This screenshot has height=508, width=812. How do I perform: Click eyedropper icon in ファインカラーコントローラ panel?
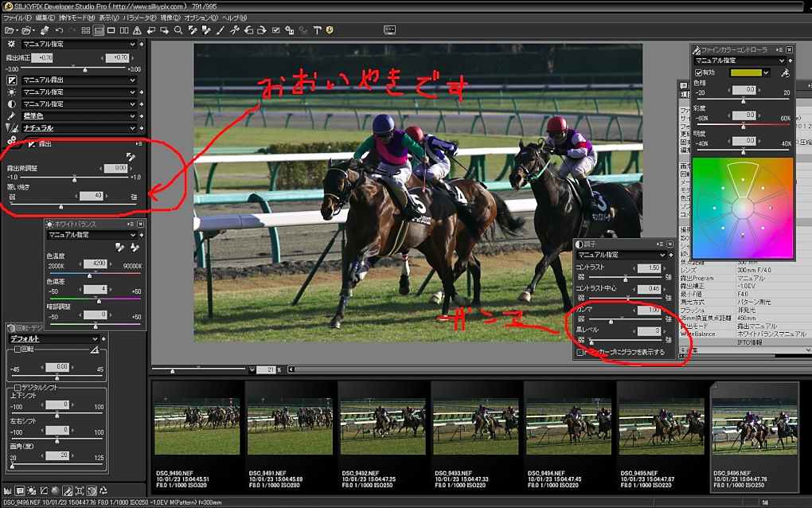click(785, 73)
